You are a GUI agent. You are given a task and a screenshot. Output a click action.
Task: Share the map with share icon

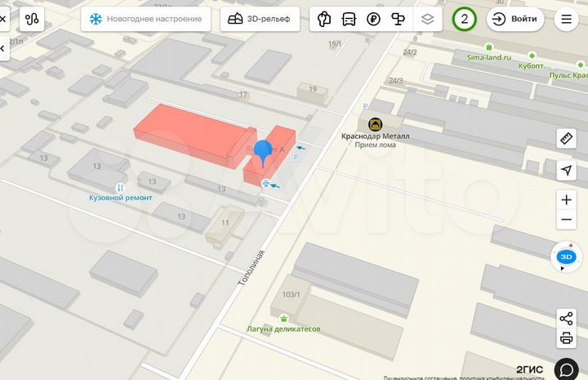566,319
